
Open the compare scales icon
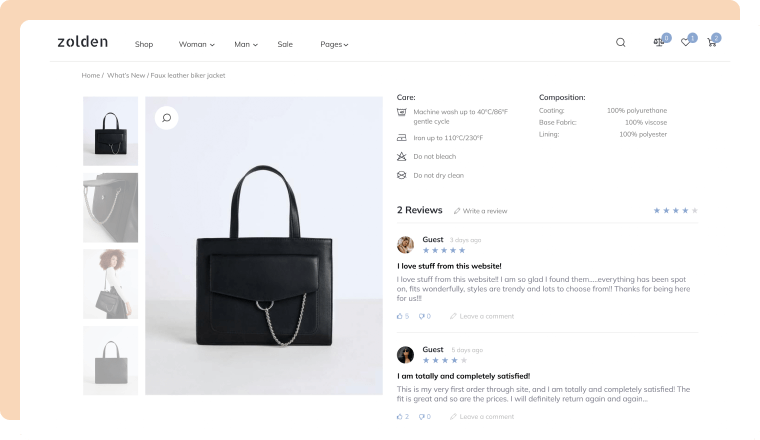[658, 42]
